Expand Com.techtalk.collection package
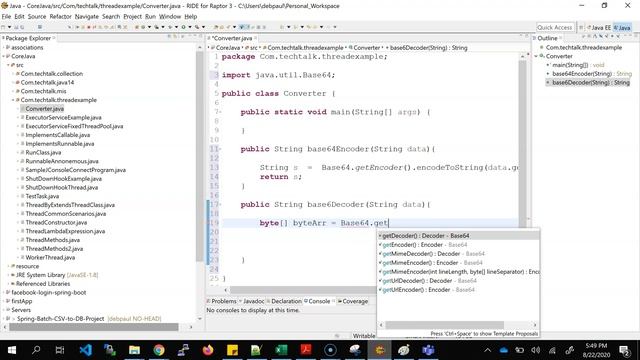This screenshot has height=360, width=640. click(13, 74)
